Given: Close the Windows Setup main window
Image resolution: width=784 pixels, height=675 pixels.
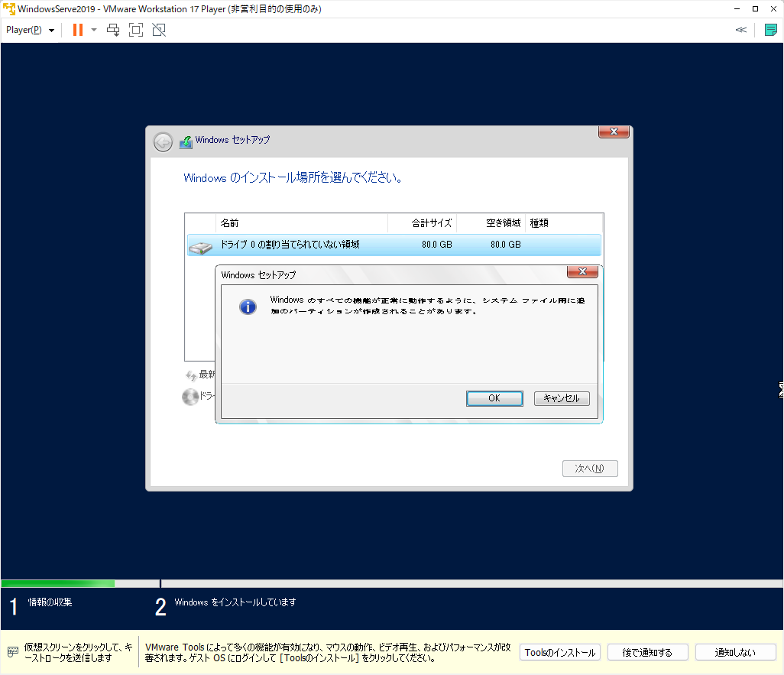Looking at the screenshot, I should point(614,131).
